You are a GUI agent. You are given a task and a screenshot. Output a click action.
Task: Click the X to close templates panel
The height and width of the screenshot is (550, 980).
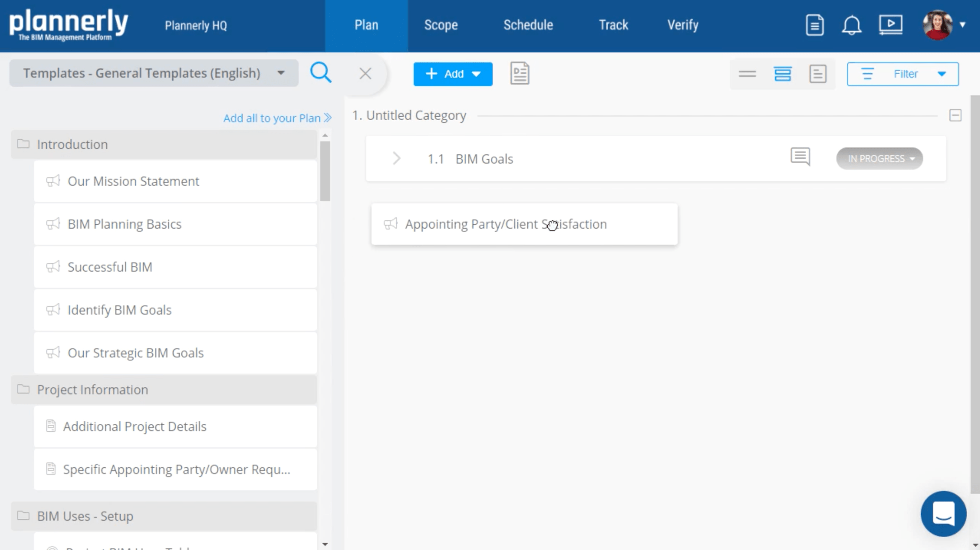coord(365,74)
